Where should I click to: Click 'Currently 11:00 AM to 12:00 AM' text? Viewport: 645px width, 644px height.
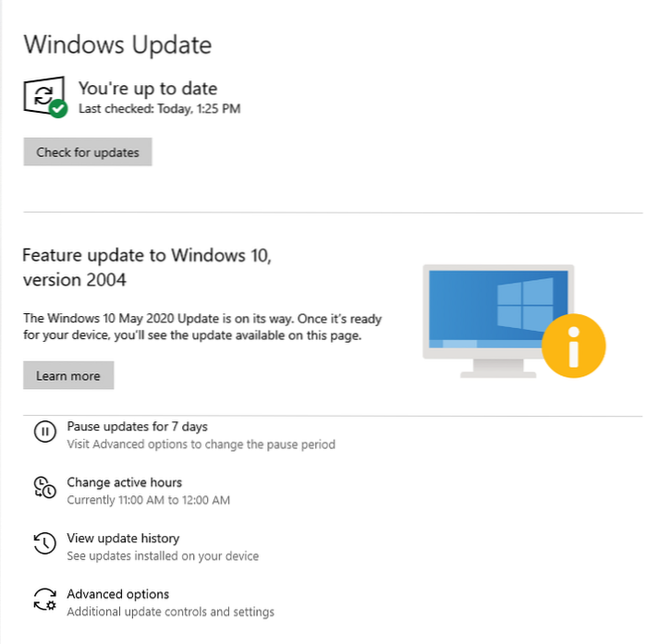[x=149, y=500]
